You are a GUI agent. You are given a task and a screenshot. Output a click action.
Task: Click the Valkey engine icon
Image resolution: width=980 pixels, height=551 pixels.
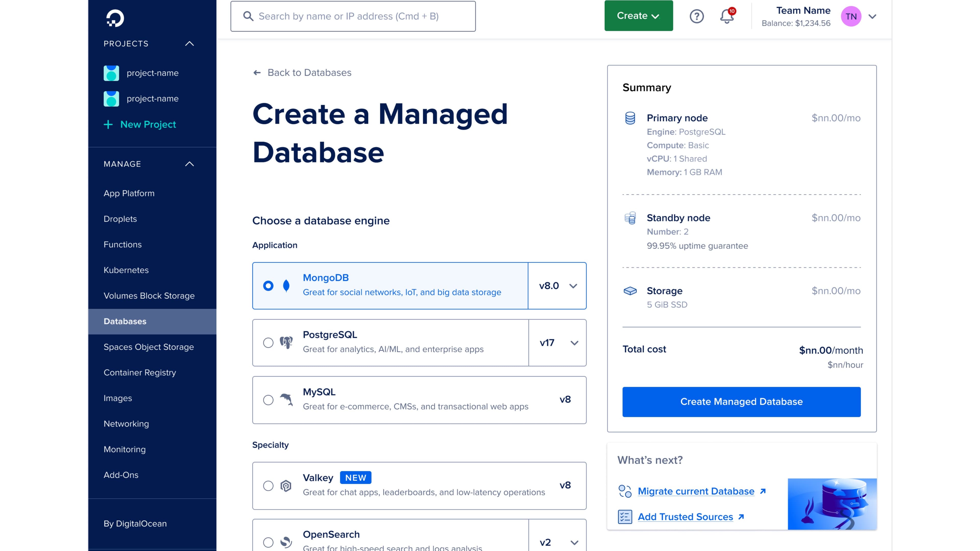tap(286, 486)
